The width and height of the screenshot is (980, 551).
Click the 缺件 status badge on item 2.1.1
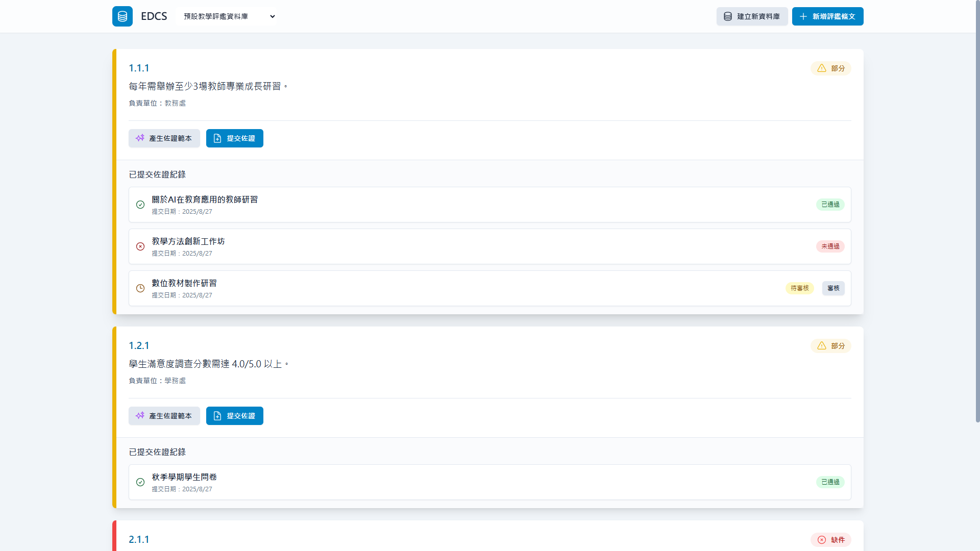click(x=830, y=540)
